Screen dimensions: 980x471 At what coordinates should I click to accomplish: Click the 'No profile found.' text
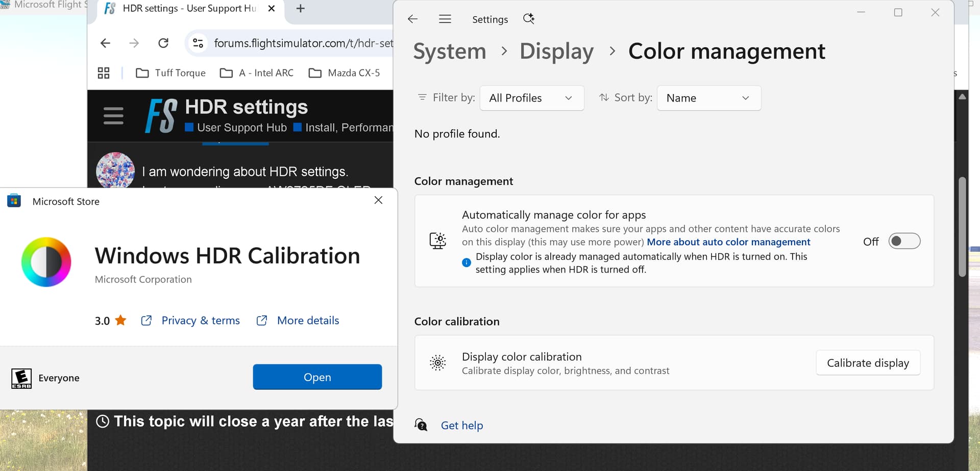(x=457, y=134)
